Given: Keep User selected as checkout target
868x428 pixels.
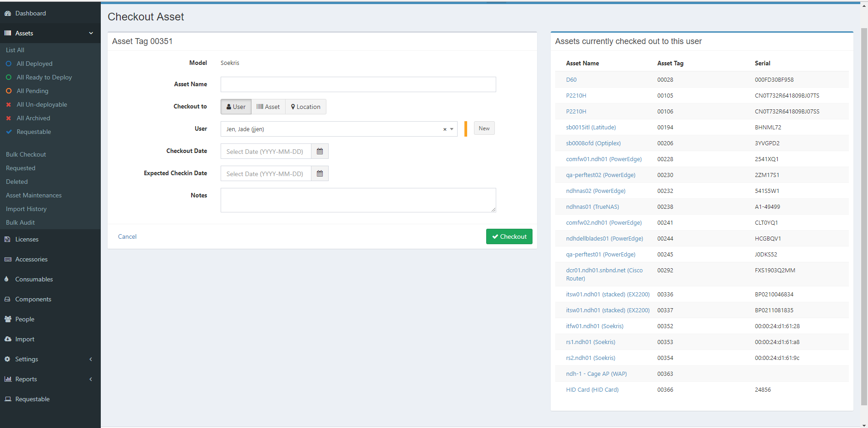Looking at the screenshot, I should click(x=236, y=106).
